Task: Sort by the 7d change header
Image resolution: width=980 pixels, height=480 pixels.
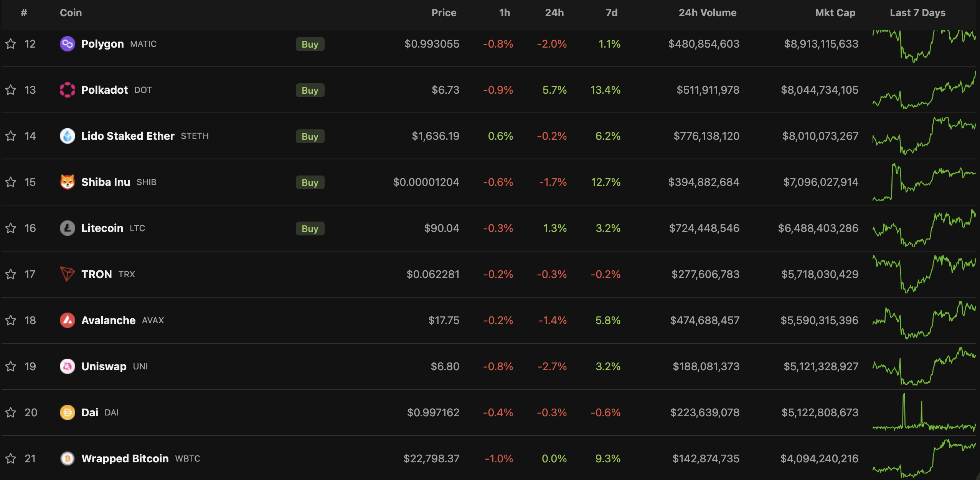Action: pos(611,13)
